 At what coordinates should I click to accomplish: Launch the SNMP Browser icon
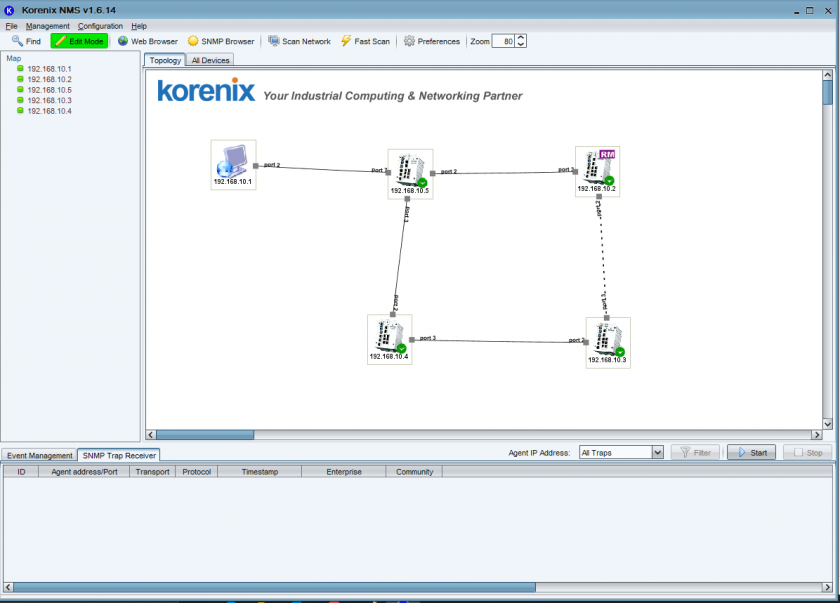tap(193, 41)
